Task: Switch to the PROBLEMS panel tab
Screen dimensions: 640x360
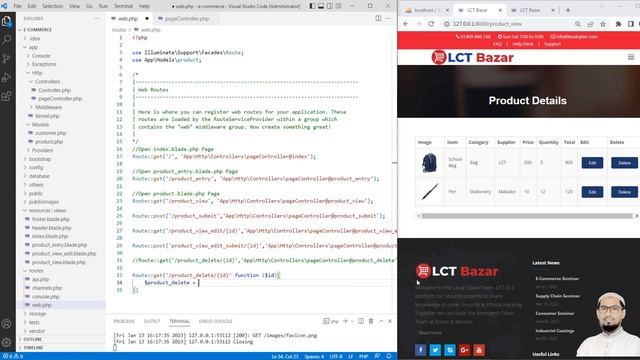Action: pos(124,321)
